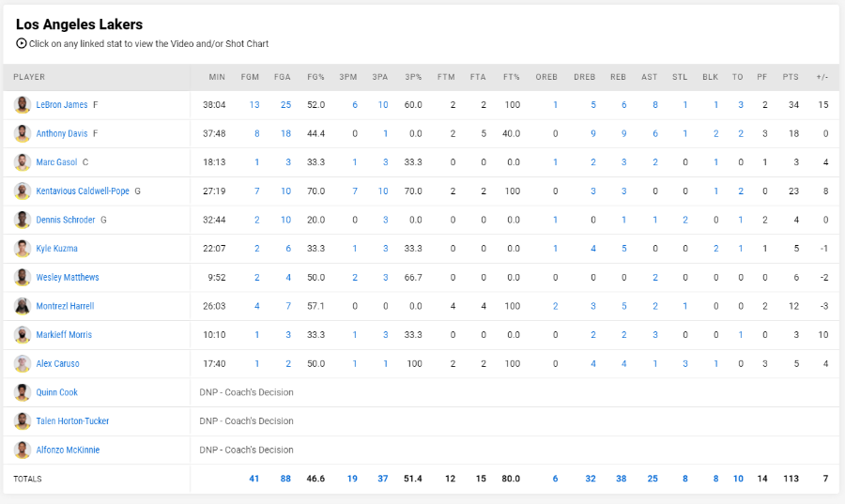Click Dennis Schroder headshot avatar
Viewport: 845px width, 504px height.
(x=23, y=220)
